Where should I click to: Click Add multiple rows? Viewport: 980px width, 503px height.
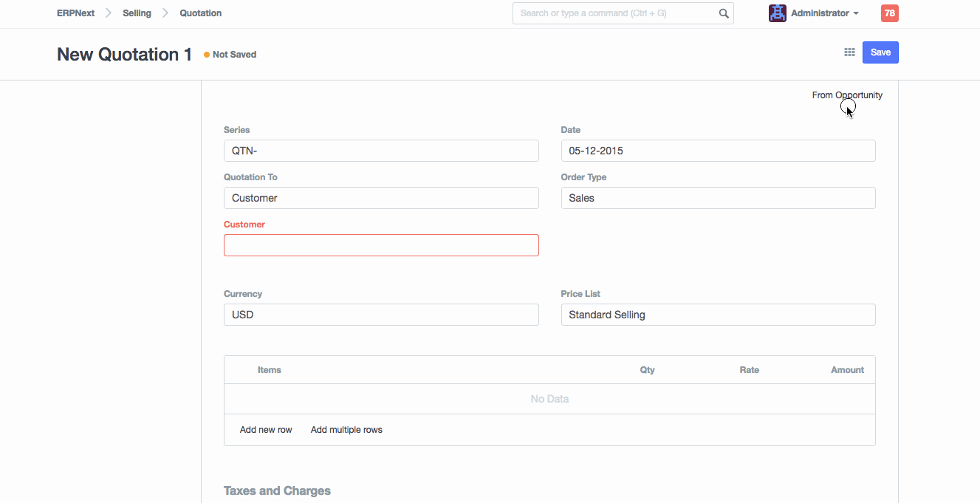click(x=346, y=430)
